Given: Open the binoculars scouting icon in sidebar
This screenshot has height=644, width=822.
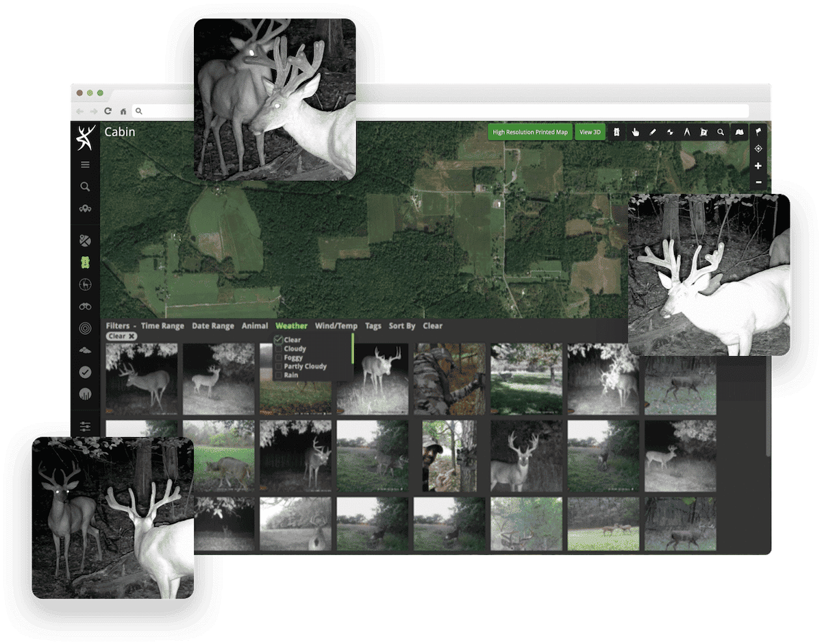Looking at the screenshot, I should tap(86, 307).
